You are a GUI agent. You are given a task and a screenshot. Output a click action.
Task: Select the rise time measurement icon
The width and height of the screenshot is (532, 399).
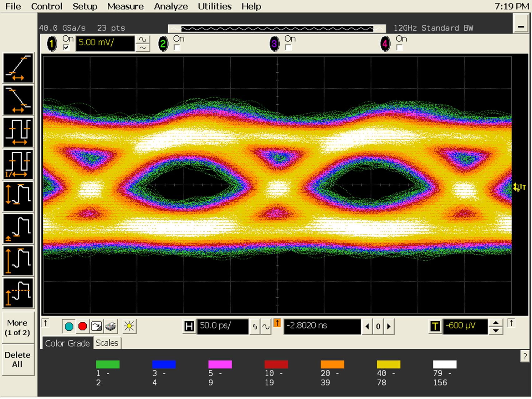(18, 68)
